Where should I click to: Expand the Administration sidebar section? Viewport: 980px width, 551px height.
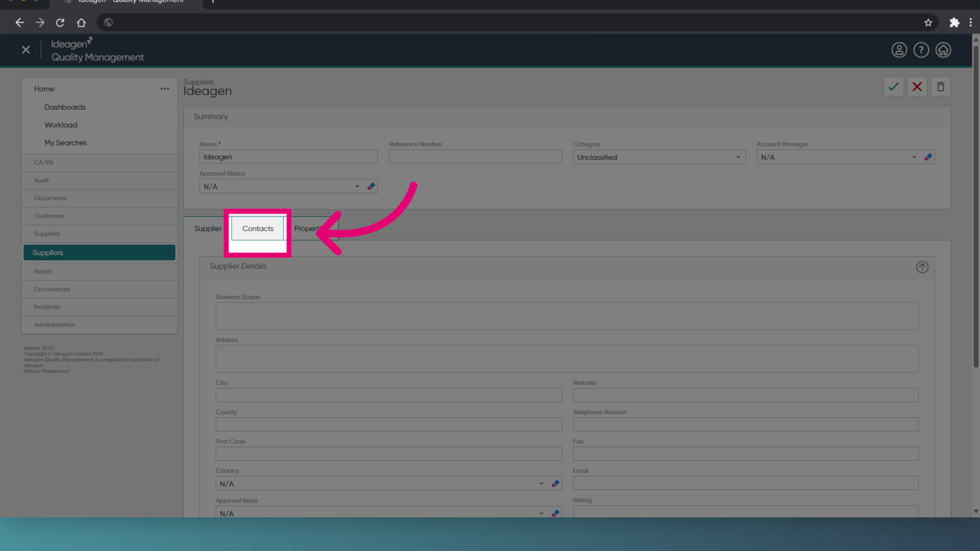[x=100, y=325]
